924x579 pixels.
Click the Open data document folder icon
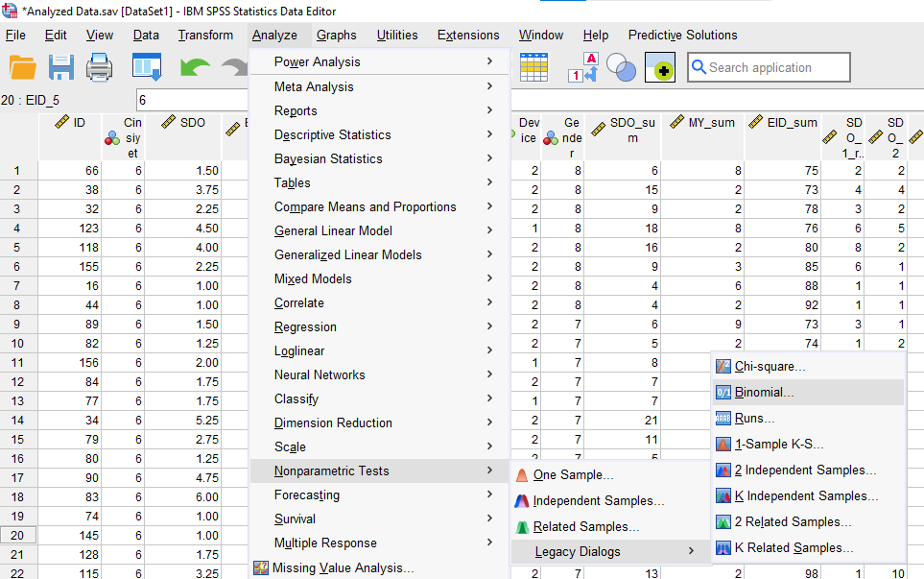23,67
